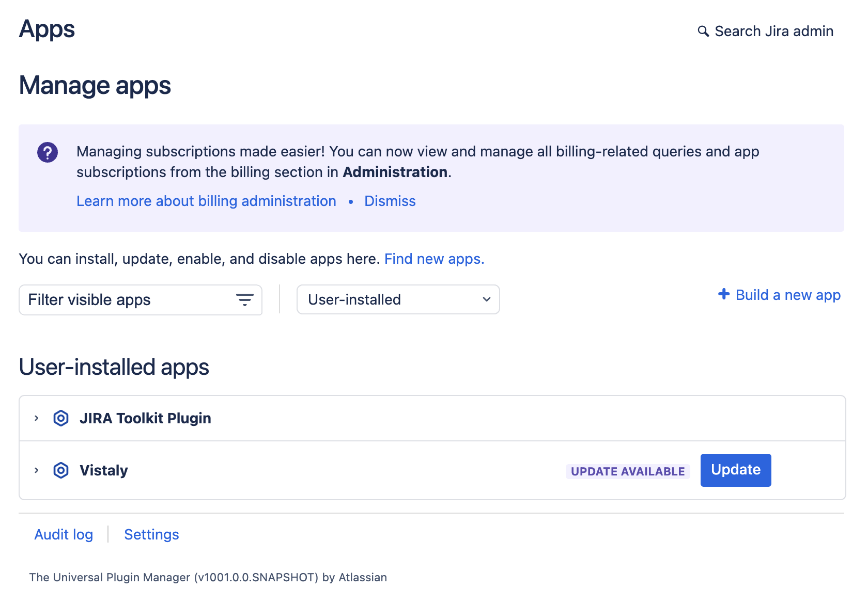
Task: Update the Vistaly app
Action: 736,470
